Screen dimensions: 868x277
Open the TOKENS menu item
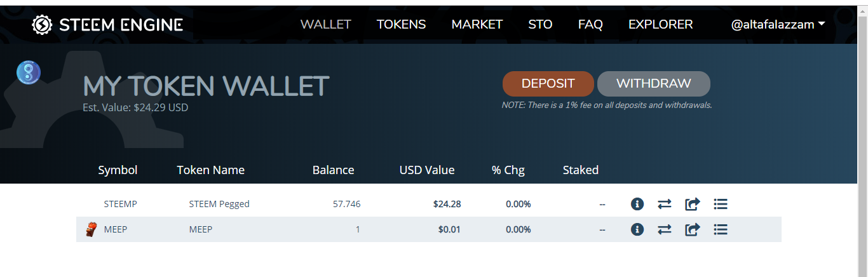click(401, 25)
